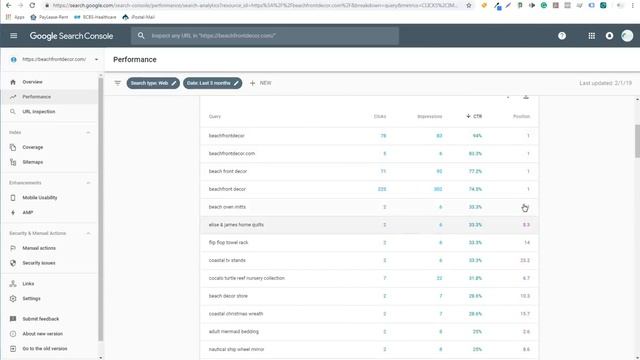Screen dimensions: 640x360
Task: Open the hamburger navigation menu
Action: (13, 36)
